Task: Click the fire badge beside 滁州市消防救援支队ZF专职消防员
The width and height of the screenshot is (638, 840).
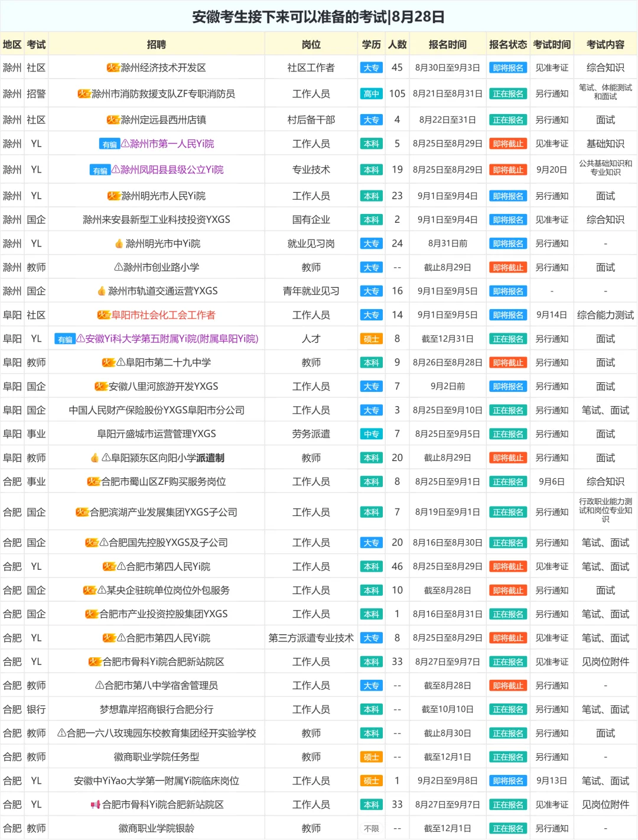Action: (x=84, y=94)
